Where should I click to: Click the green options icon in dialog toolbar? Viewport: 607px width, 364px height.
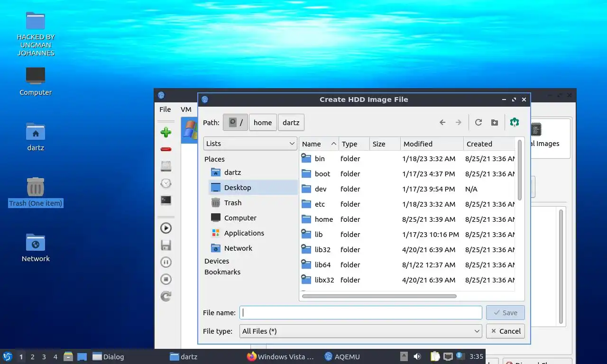pos(515,122)
